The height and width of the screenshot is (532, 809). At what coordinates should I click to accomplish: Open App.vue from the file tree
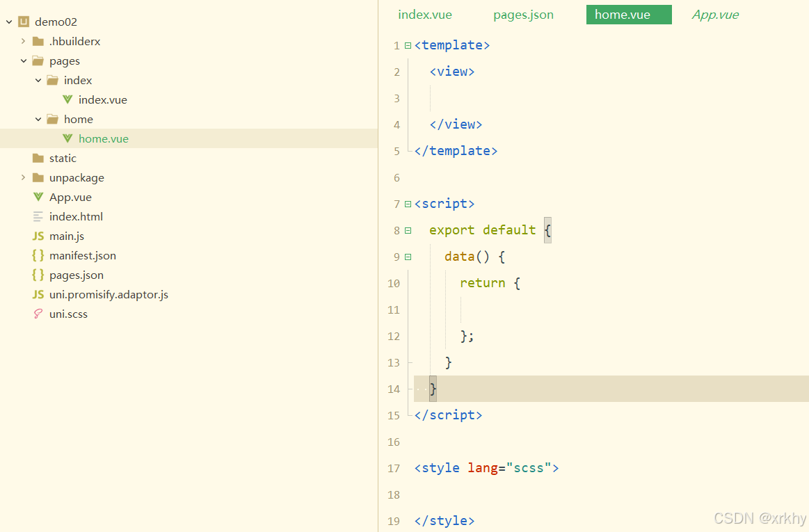point(71,197)
